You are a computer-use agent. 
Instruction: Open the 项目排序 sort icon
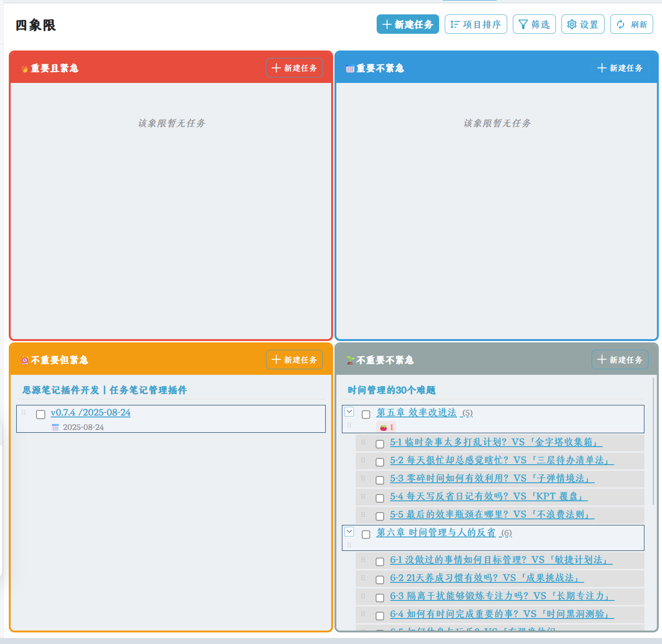(454, 24)
